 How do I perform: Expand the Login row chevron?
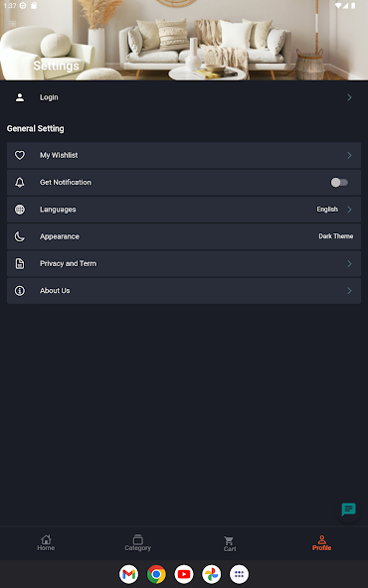[349, 97]
